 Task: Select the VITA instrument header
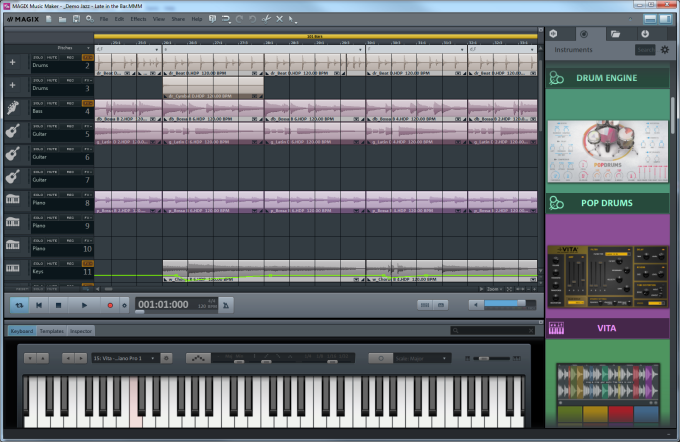607,328
